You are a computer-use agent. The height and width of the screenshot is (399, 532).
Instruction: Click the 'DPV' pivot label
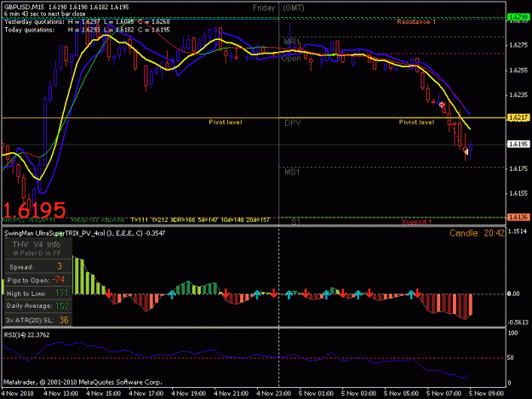[x=293, y=123]
